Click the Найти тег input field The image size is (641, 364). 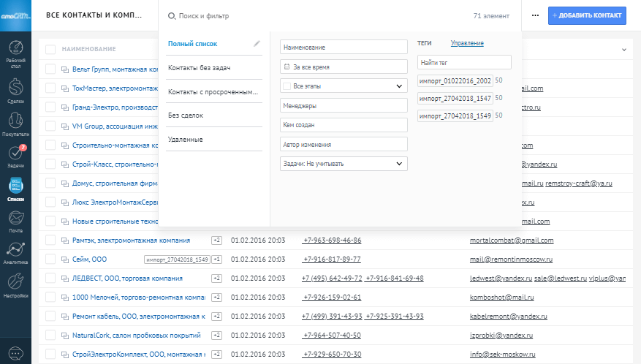click(464, 63)
